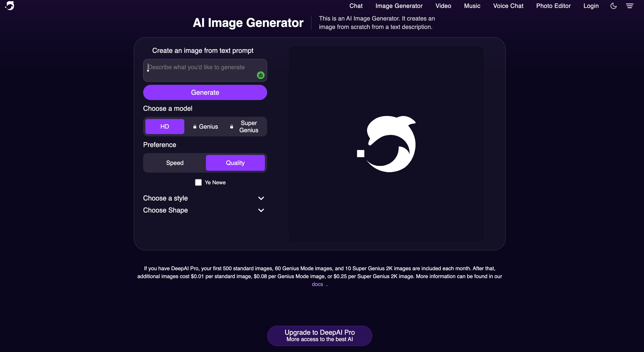Open the Chat page from navigation
This screenshot has height=352, width=644.
click(356, 6)
